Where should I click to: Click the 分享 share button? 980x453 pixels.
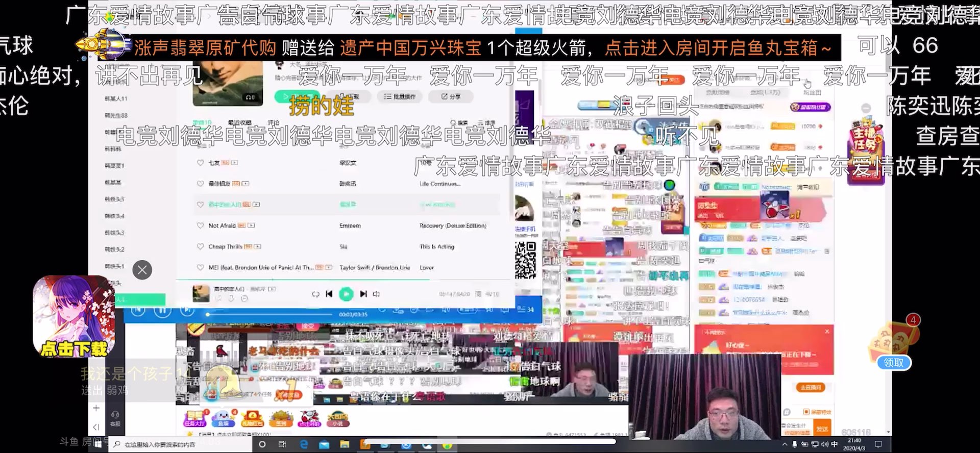tap(451, 96)
